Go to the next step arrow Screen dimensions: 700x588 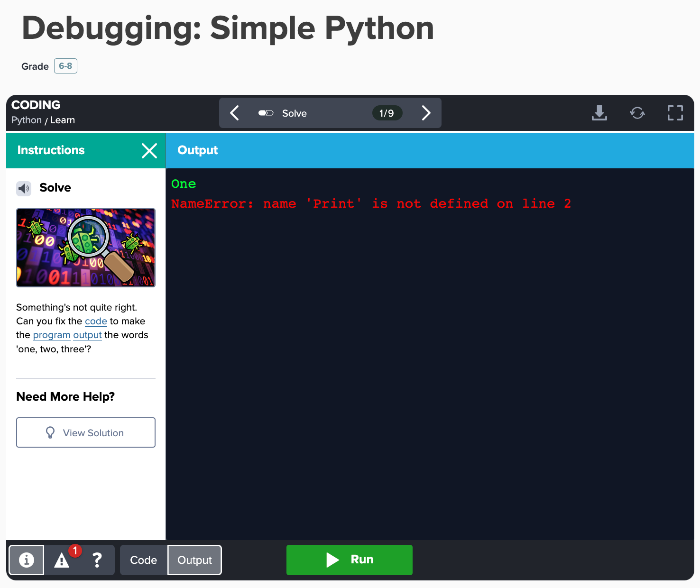coord(426,113)
